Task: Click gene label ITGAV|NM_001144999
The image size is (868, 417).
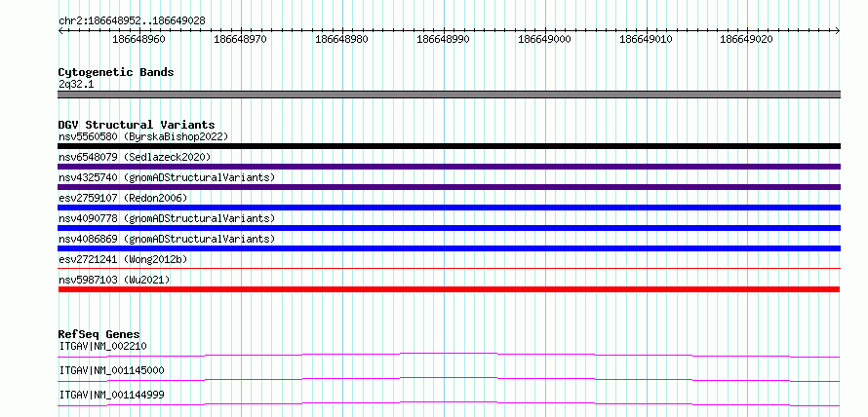Action: pyautogui.click(x=111, y=395)
